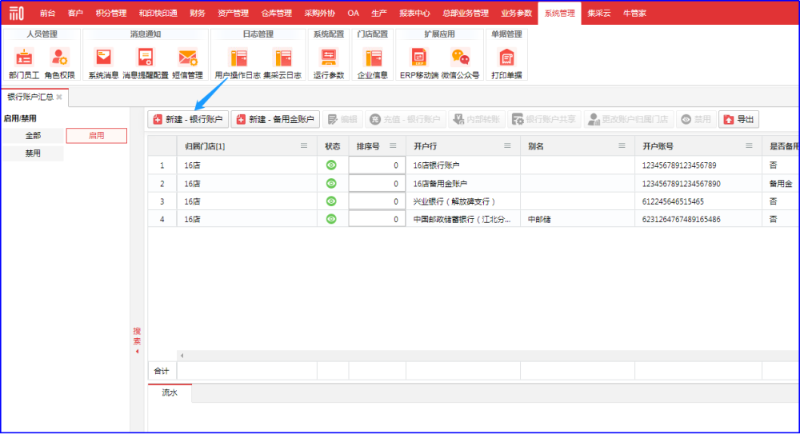Open column menu for 排序号
Image resolution: width=800 pixels, height=434 pixels.
393,146
